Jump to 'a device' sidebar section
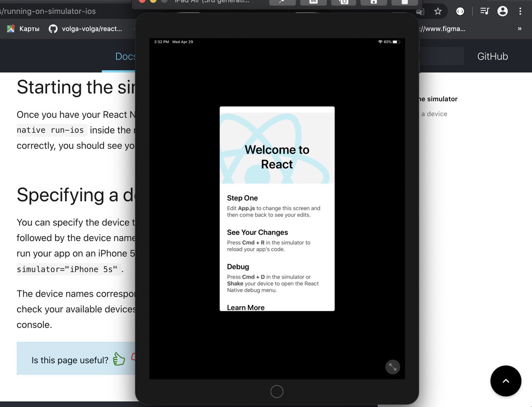 (x=434, y=114)
